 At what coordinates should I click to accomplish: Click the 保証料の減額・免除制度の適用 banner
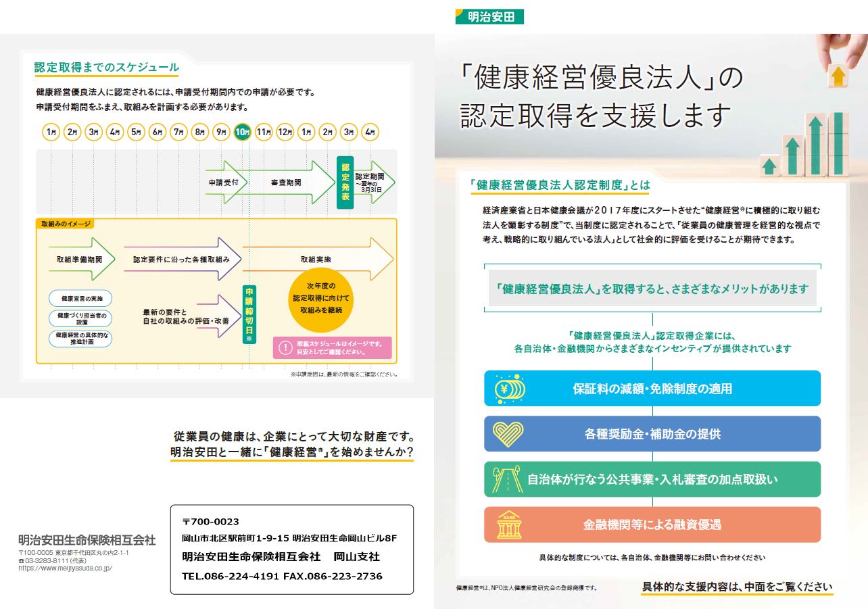point(652,389)
